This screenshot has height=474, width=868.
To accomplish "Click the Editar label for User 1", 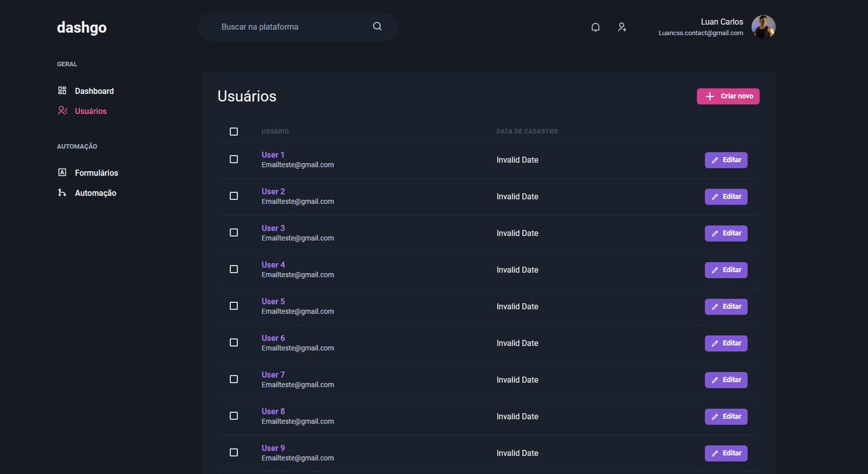I will (732, 160).
